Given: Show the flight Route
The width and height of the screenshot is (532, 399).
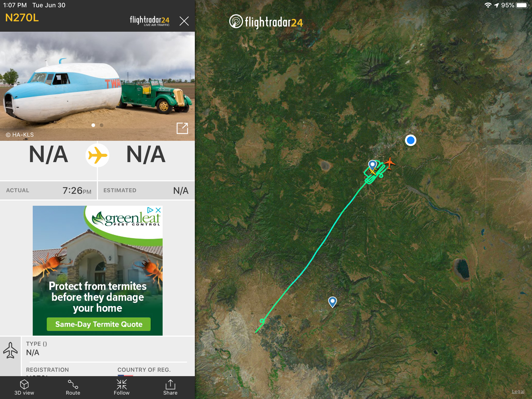Looking at the screenshot, I should click(x=73, y=387).
